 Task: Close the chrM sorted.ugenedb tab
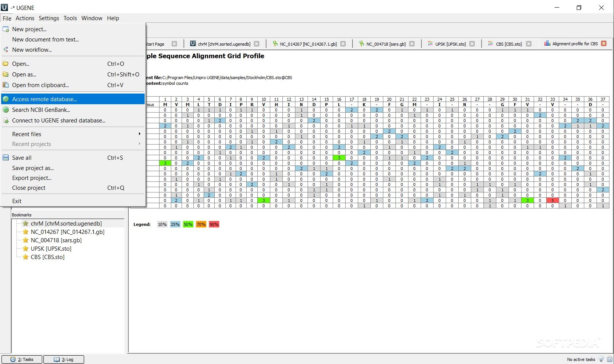click(257, 44)
